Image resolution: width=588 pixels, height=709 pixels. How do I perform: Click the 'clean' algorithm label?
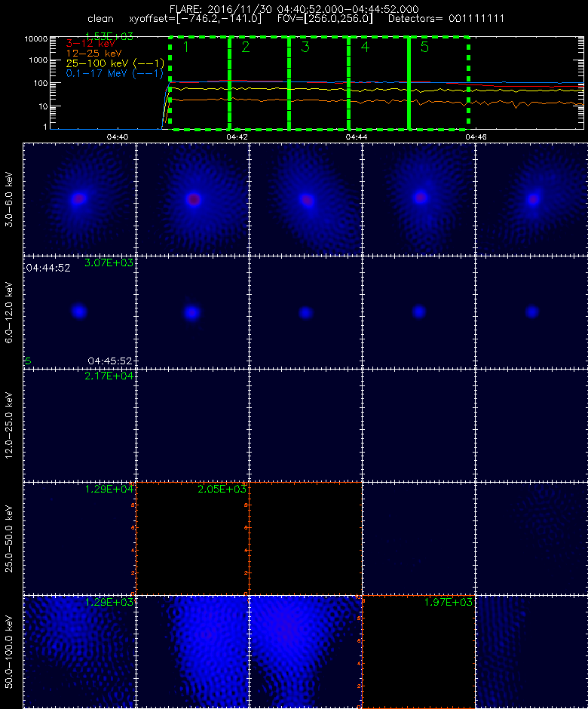pyautogui.click(x=100, y=19)
